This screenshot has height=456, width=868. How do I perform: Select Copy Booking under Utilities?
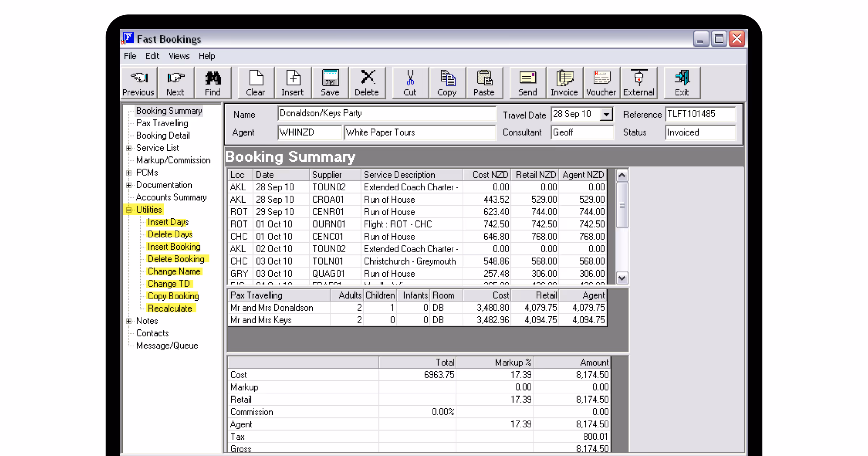click(x=173, y=296)
